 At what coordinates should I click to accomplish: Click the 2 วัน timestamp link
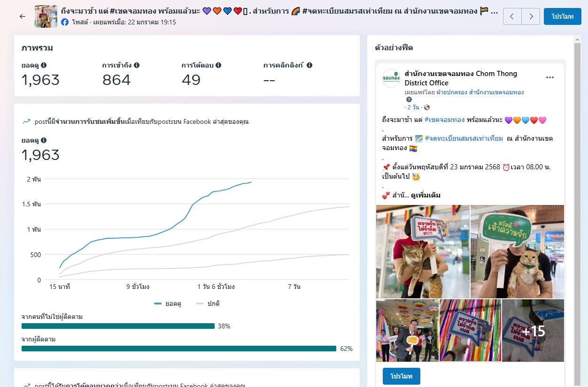pos(413,107)
